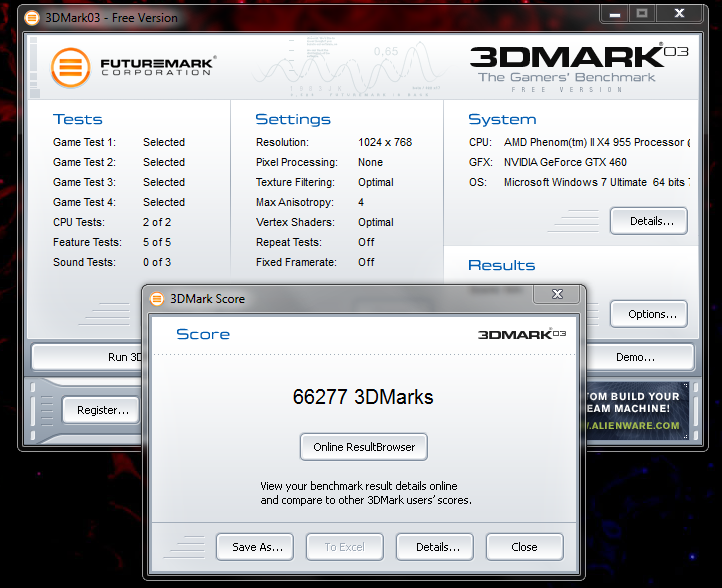Image resolution: width=722 pixels, height=588 pixels.
Task: Close the 3DMark03 main window
Action: tap(679, 14)
